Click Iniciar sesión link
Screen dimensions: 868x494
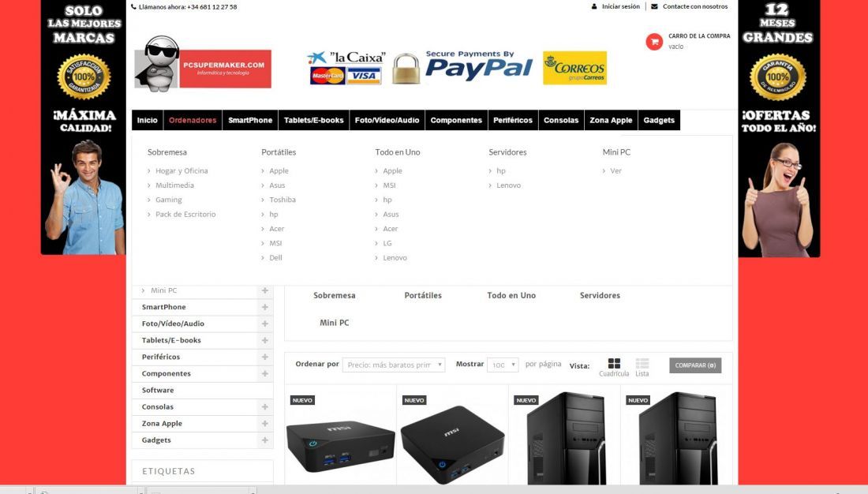click(x=620, y=6)
